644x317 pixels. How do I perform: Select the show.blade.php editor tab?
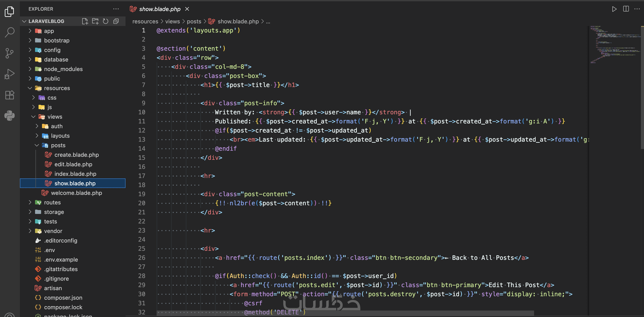pyautogui.click(x=159, y=9)
